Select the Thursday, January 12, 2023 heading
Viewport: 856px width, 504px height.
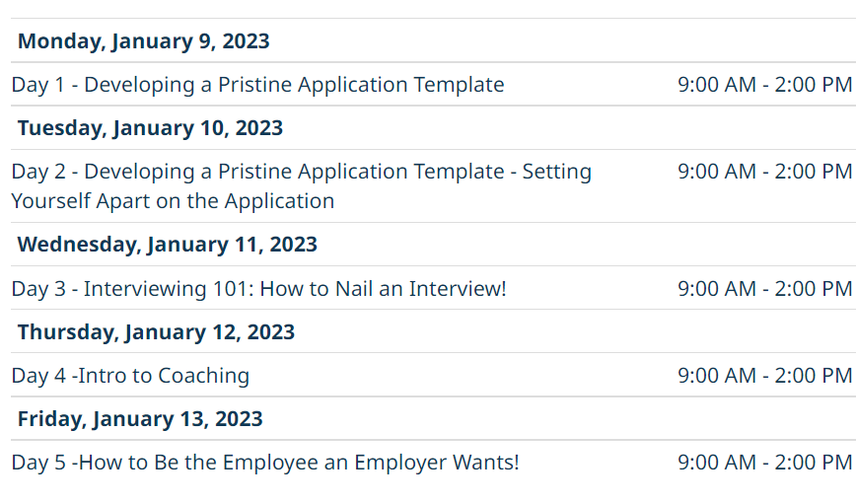[x=156, y=332]
